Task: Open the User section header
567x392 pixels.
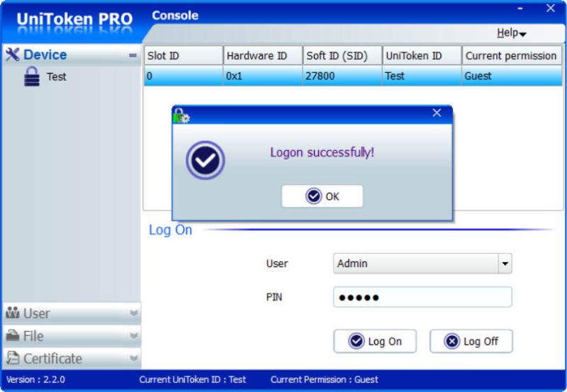Action: (72, 313)
